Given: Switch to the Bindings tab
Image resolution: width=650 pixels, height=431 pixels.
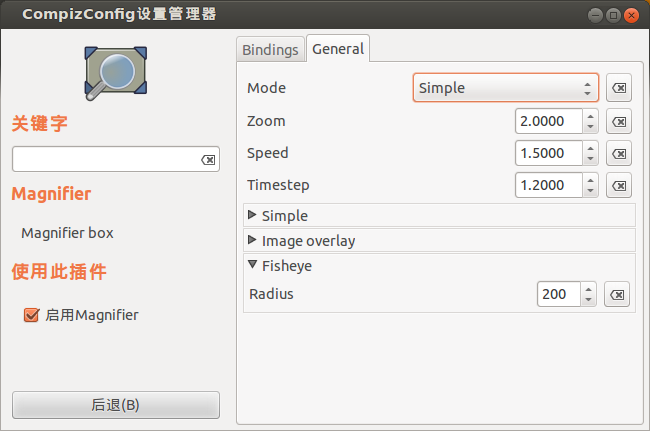Looking at the screenshot, I should 270,50.
